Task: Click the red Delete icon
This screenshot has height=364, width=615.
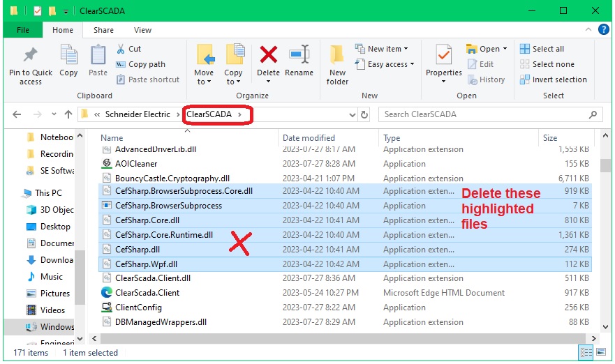Action: click(x=269, y=54)
